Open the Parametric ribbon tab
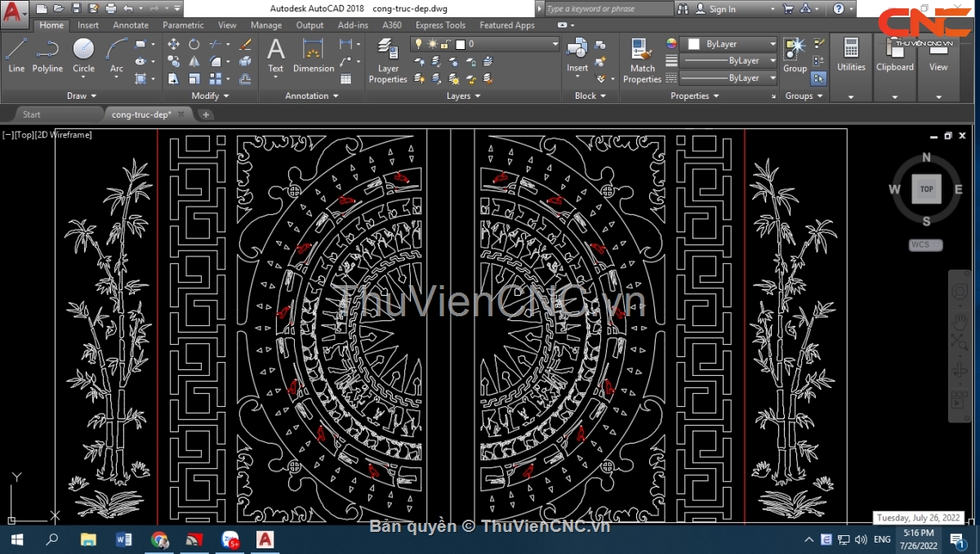This screenshot has width=980, height=554. (x=183, y=25)
